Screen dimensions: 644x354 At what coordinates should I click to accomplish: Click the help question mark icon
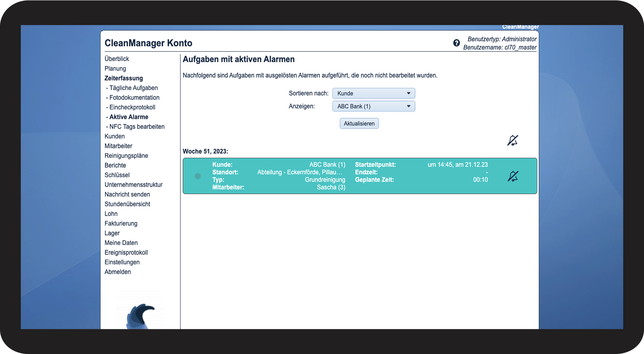click(x=456, y=43)
